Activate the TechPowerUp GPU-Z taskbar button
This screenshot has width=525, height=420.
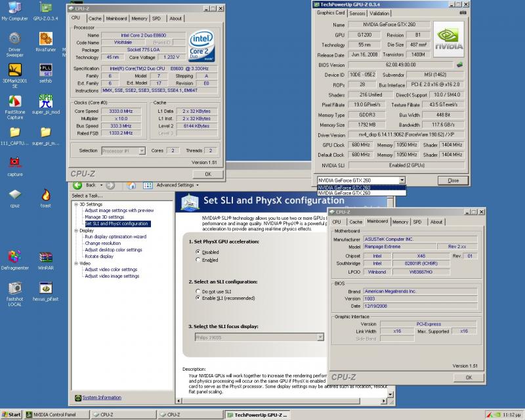(257, 415)
